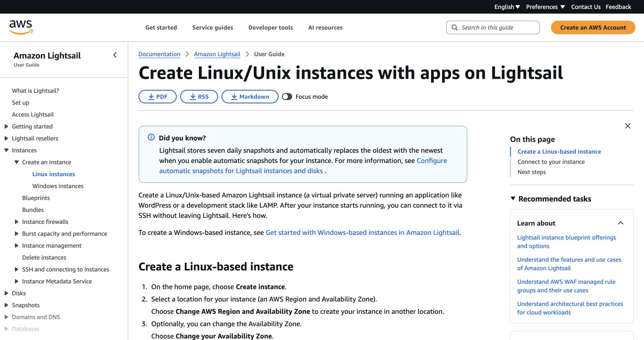This screenshot has height=340, width=644.
Task: Expand the Domains and DNS section
Action: pyautogui.click(x=6, y=317)
